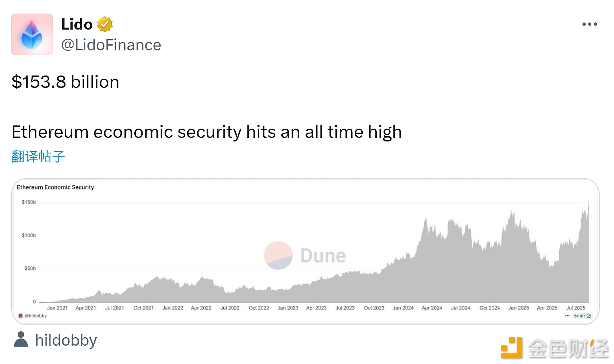This screenshot has width=614, height=364.
Task: Open the embedded Dune chart image
Action: click(x=305, y=251)
